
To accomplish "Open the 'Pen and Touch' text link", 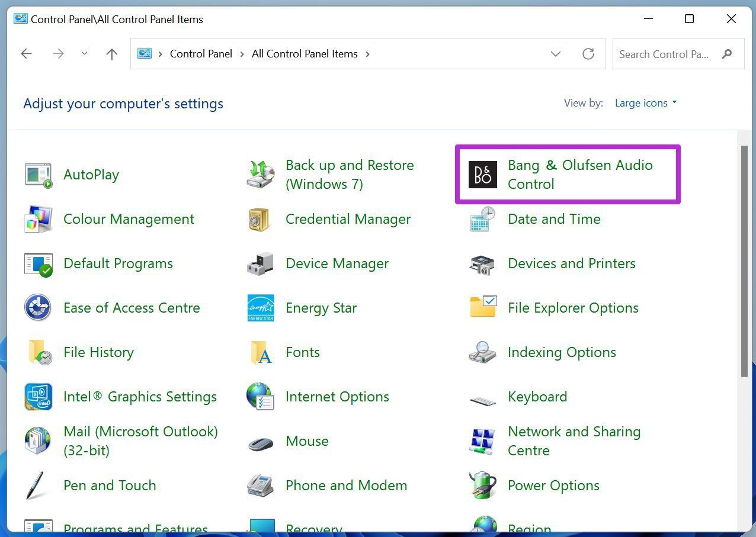I will [110, 485].
